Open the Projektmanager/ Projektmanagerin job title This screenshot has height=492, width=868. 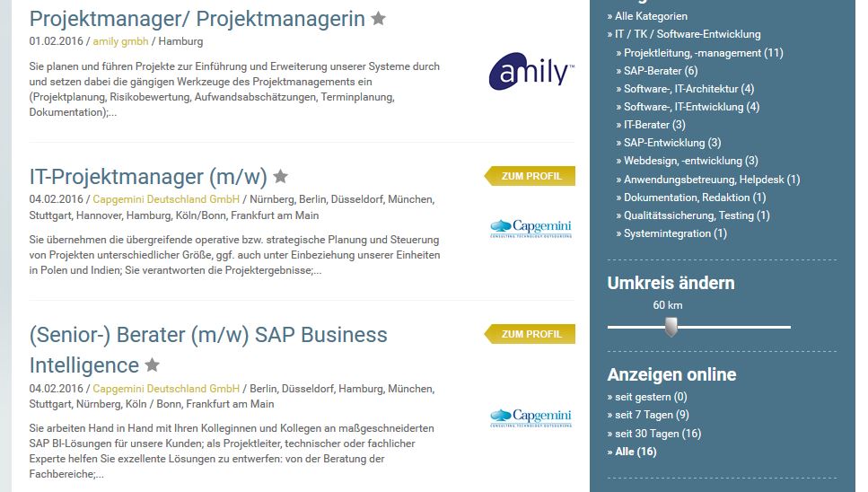click(x=197, y=19)
